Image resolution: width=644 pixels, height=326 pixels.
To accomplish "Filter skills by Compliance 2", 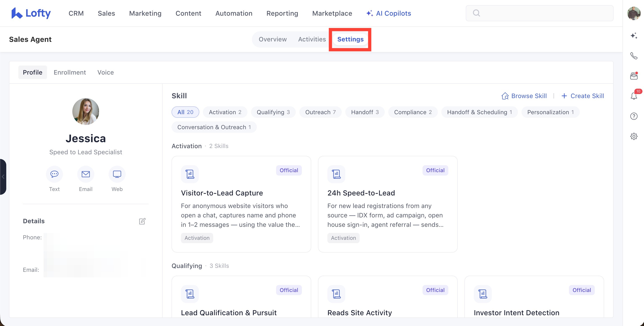I will 413,112.
